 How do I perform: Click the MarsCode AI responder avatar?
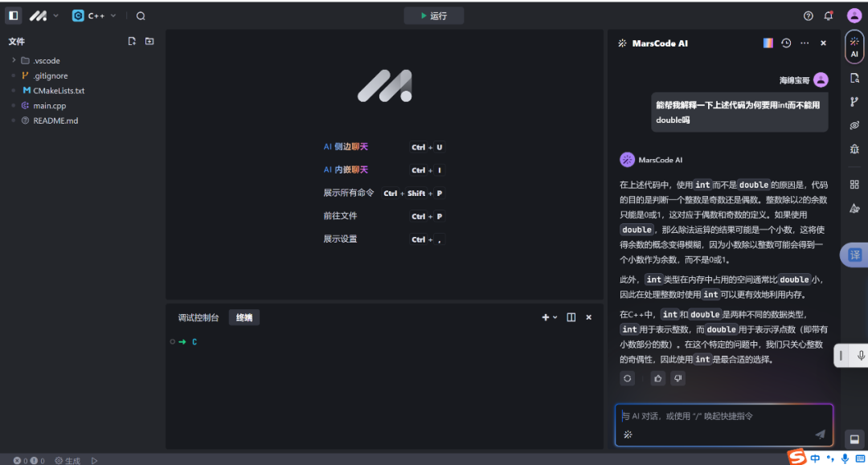627,160
